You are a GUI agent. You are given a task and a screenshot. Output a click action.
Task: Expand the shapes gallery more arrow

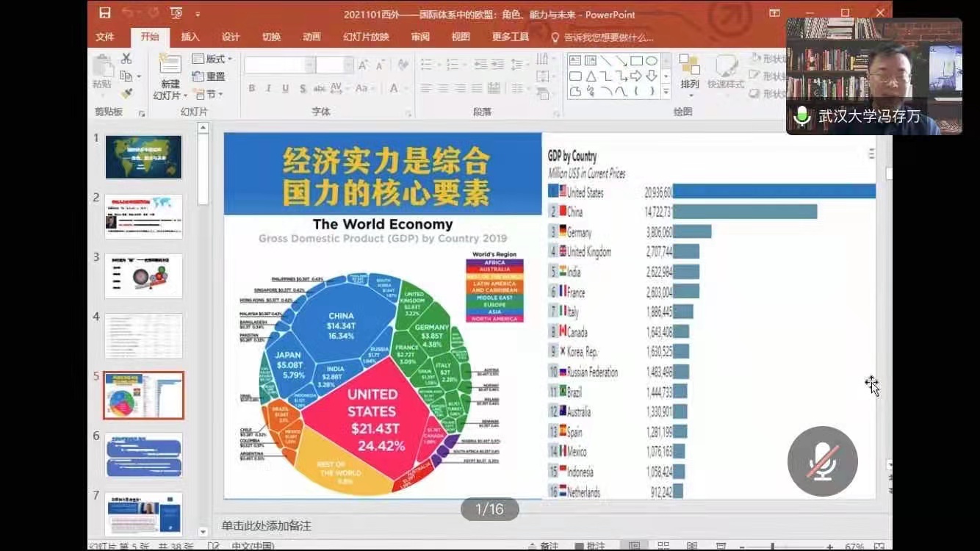[x=666, y=93]
